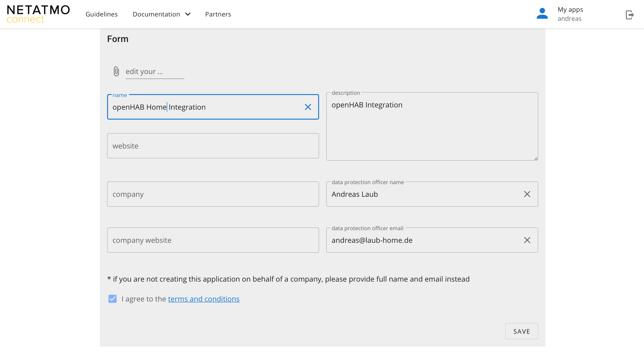The width and height of the screenshot is (644, 352).
Task: Click the 'edit your ...' file input
Action: point(155,72)
